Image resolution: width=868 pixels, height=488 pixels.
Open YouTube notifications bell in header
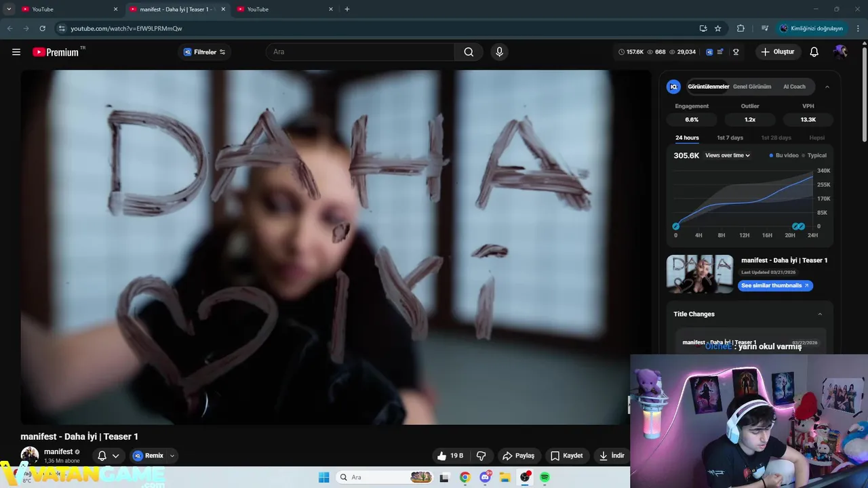tap(814, 52)
